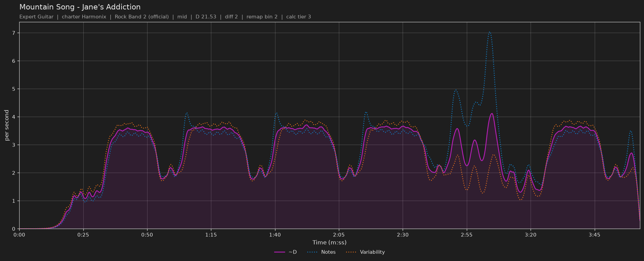Image resolution: width=644 pixels, height=261 pixels.
Task: Click the Notes peak near value 7
Action: [489, 32]
